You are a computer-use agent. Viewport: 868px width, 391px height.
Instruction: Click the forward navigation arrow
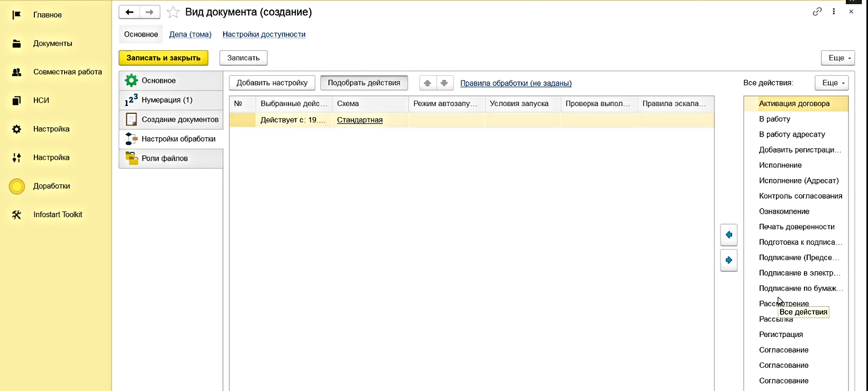point(150,12)
